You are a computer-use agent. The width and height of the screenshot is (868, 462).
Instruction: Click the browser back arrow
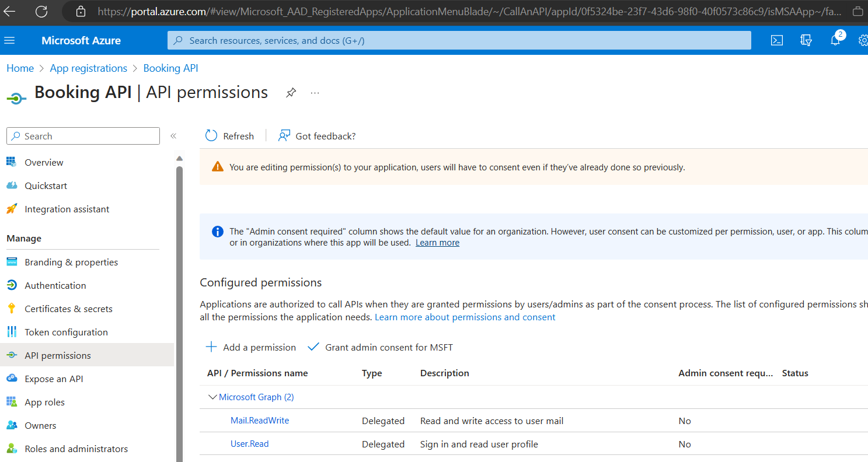point(9,11)
